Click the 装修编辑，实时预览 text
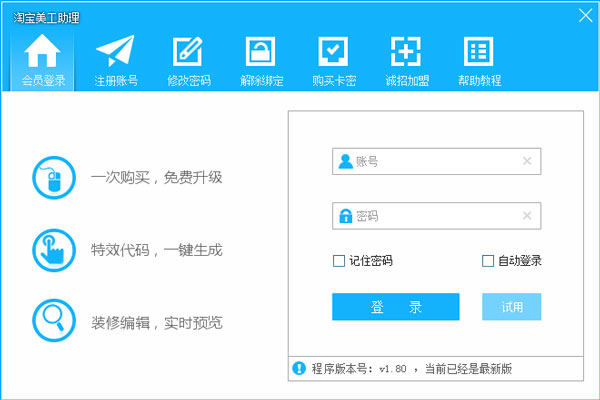Viewport: 600px width, 400px height. click(157, 323)
